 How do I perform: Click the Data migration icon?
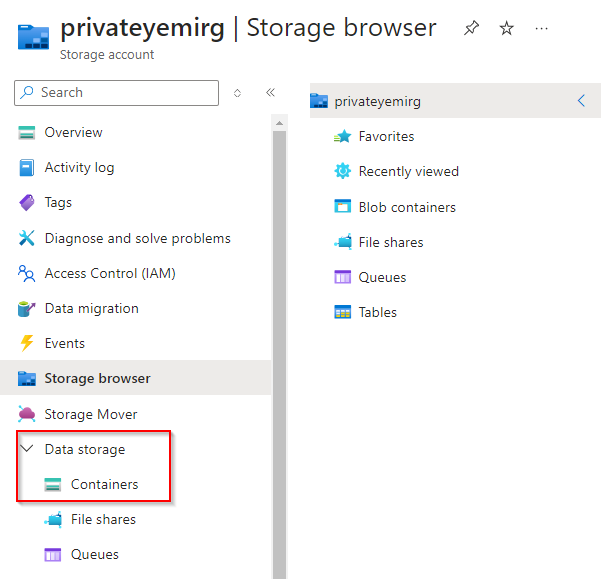pyautogui.click(x=27, y=308)
